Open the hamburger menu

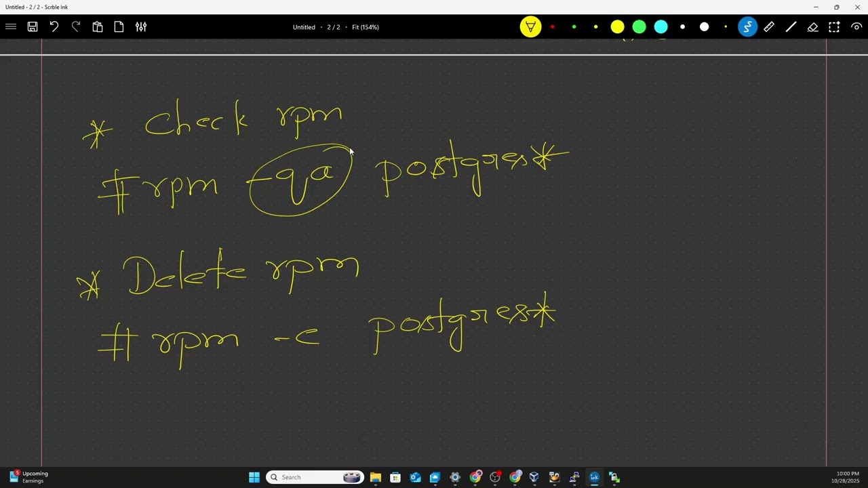pyautogui.click(x=11, y=27)
